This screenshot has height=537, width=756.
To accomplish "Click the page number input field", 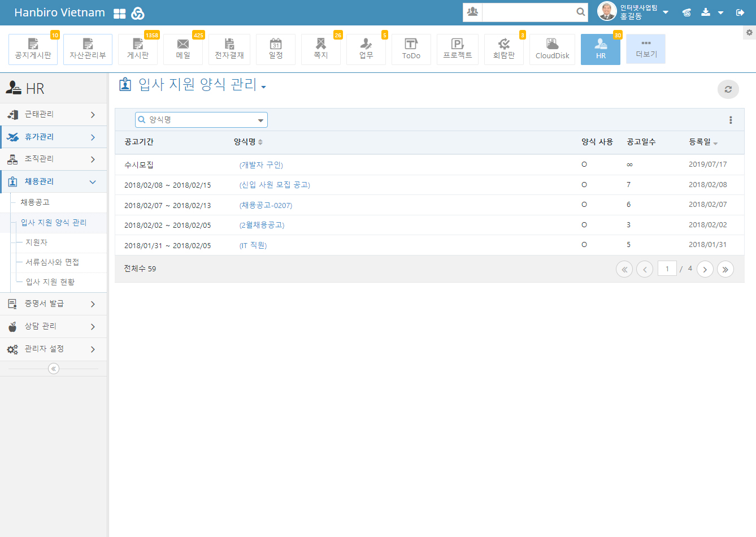I will [667, 268].
